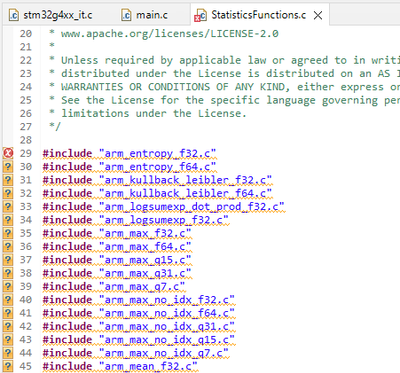
Task: Switch to the main.c editor tab
Action: point(145,15)
